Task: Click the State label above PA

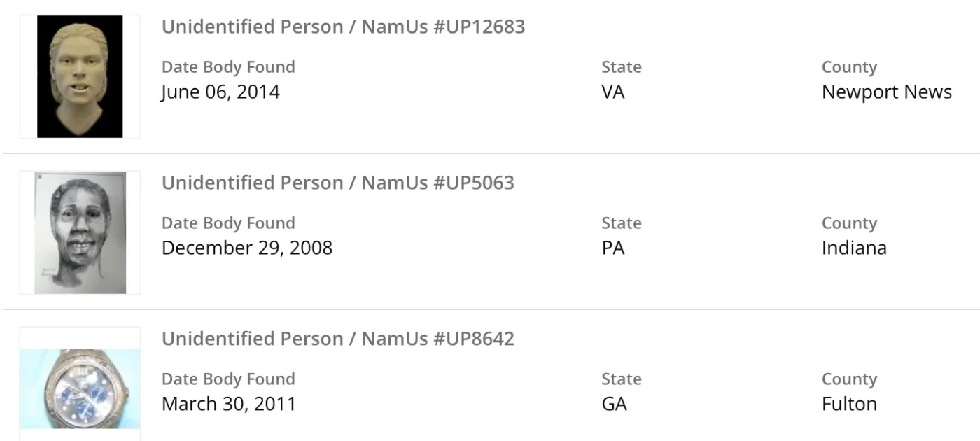Action: [621, 223]
